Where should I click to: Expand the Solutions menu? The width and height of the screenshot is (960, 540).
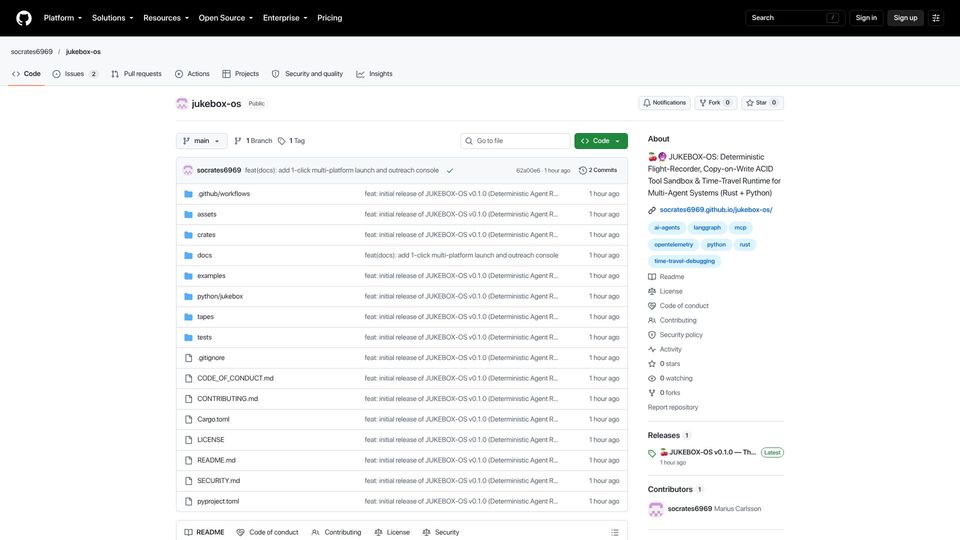point(112,18)
